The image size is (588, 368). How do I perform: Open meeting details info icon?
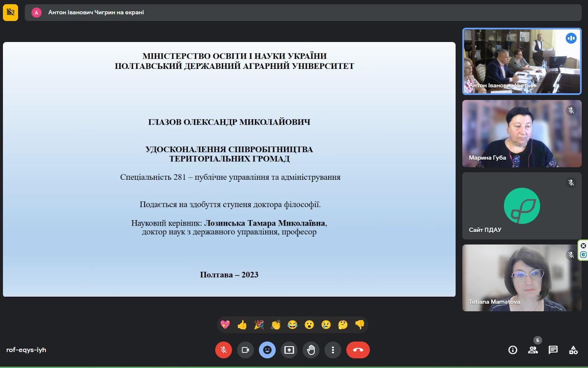[513, 350]
